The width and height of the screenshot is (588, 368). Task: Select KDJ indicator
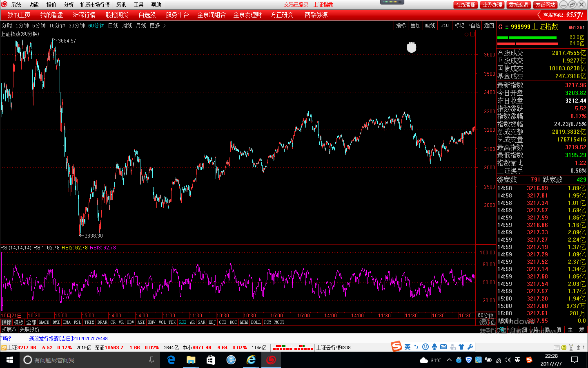212,323
